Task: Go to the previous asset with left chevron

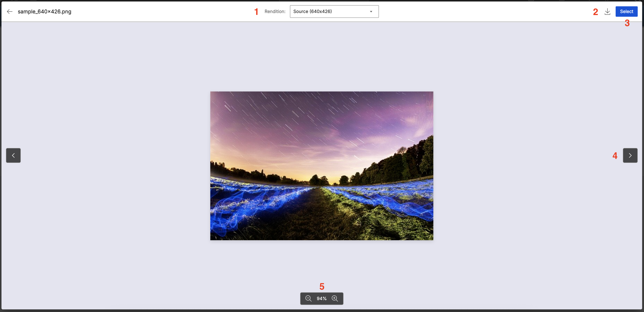Action: tap(13, 155)
